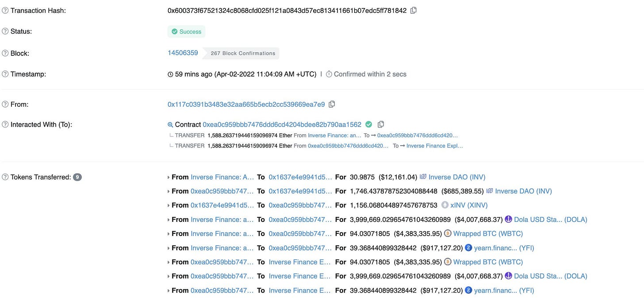Open Dola USD Sta... (DOLA) link from Inverse Finance row

coord(551,219)
